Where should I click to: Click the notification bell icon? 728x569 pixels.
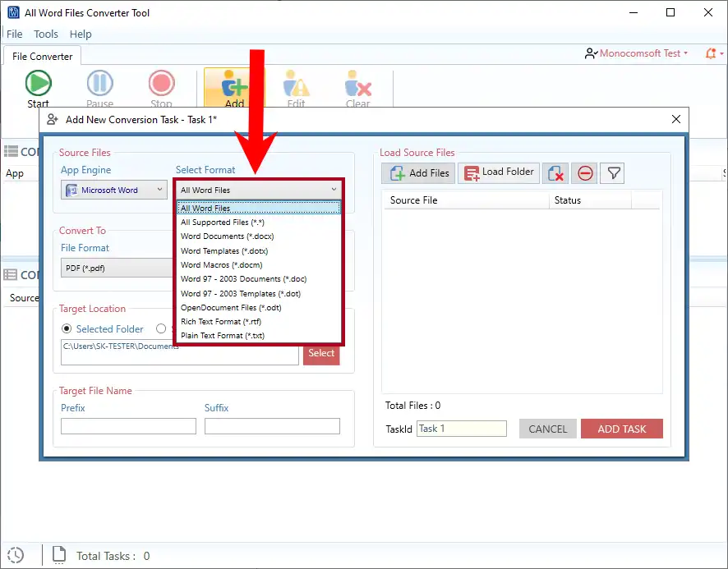[x=711, y=53]
